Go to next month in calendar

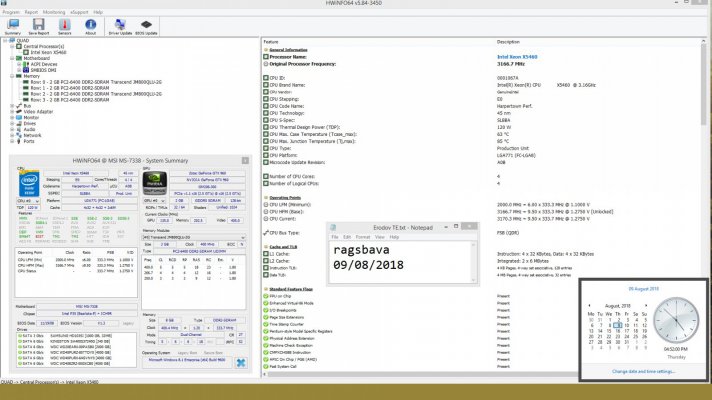pos(646,306)
